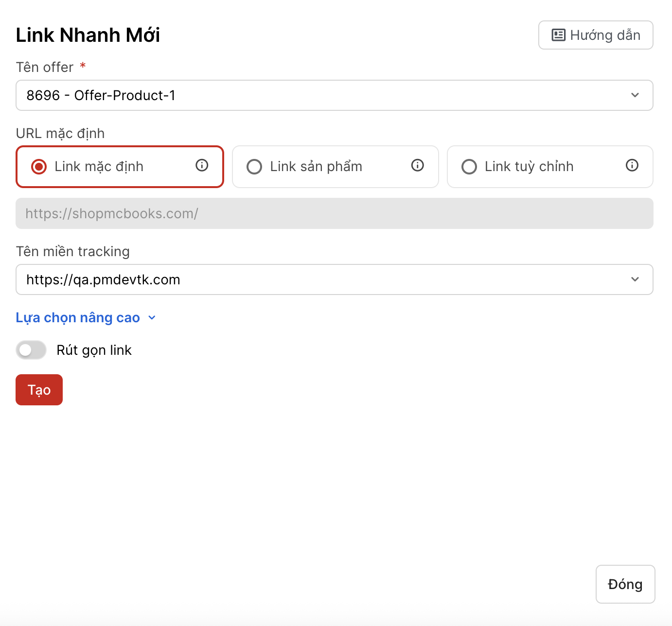Enable the Rút gọn link toggle switch
The height and width of the screenshot is (626, 672).
click(x=31, y=350)
